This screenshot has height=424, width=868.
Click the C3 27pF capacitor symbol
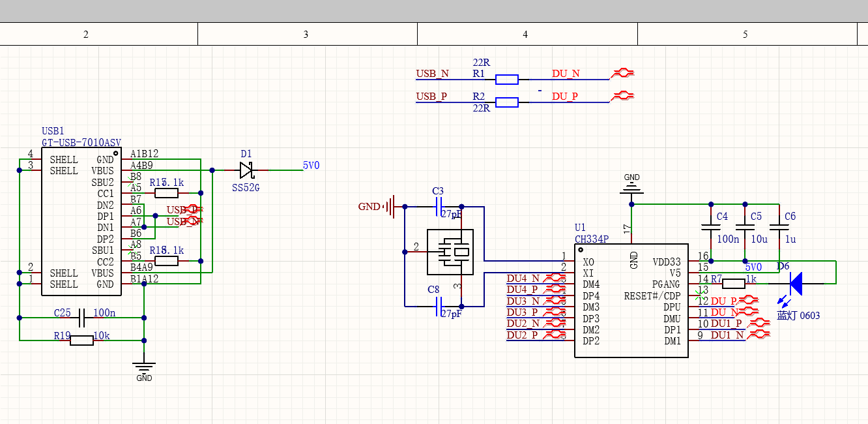click(439, 207)
